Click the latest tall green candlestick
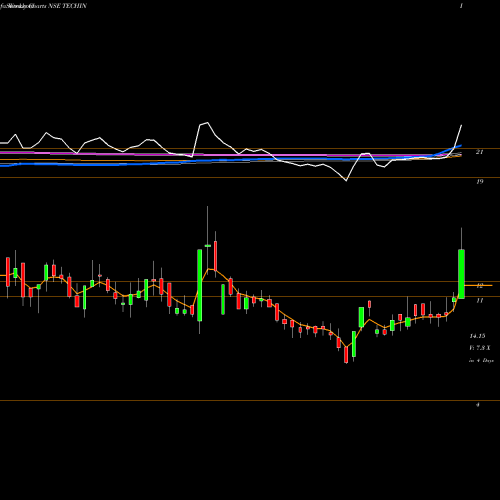 461,274
